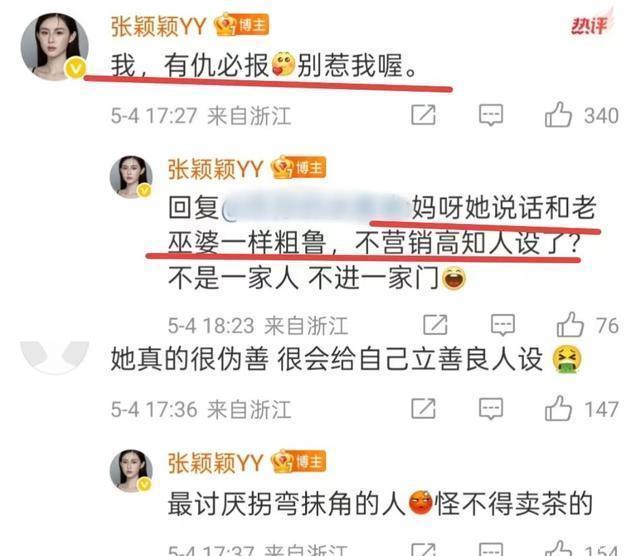This screenshot has width=640, height=556.
Task: Like the top comment with 340 likes
Action: tap(558, 115)
